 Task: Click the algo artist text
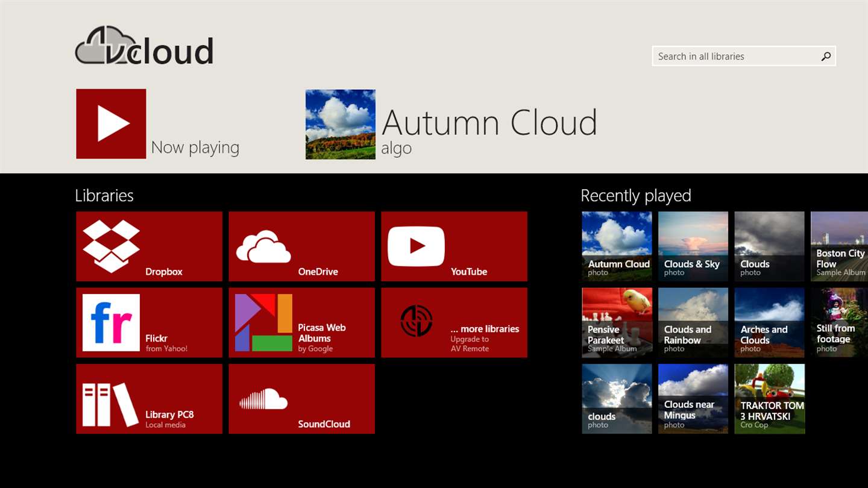[x=396, y=149]
